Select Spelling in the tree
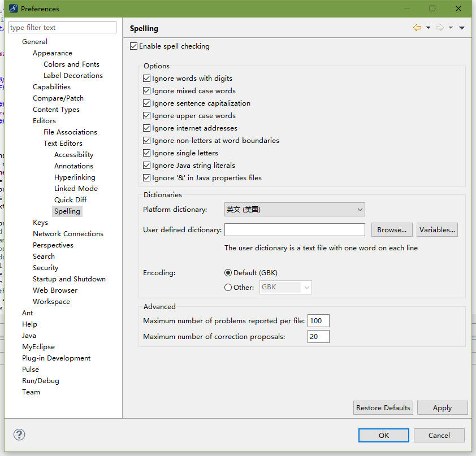This screenshot has height=456, width=476. click(x=67, y=211)
